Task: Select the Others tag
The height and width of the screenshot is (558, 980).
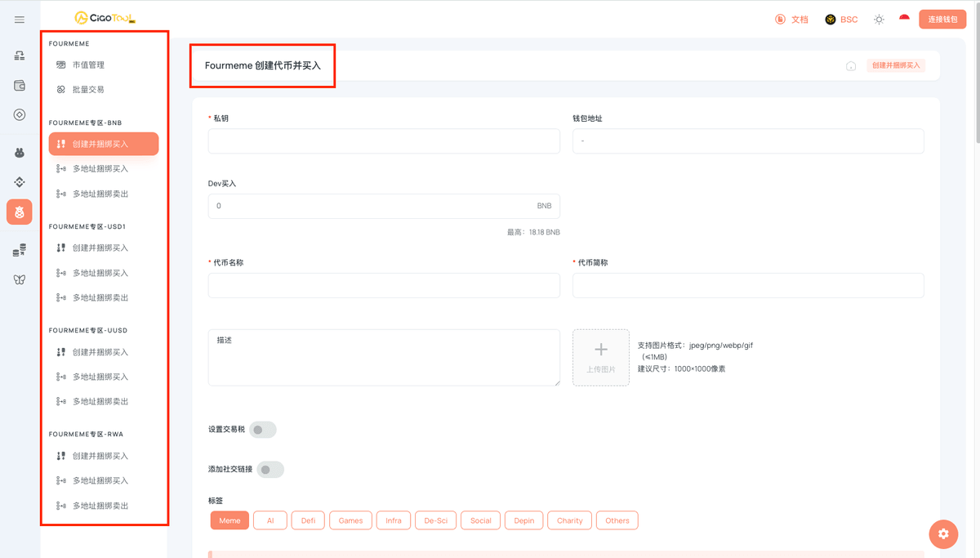Action: [x=617, y=520]
